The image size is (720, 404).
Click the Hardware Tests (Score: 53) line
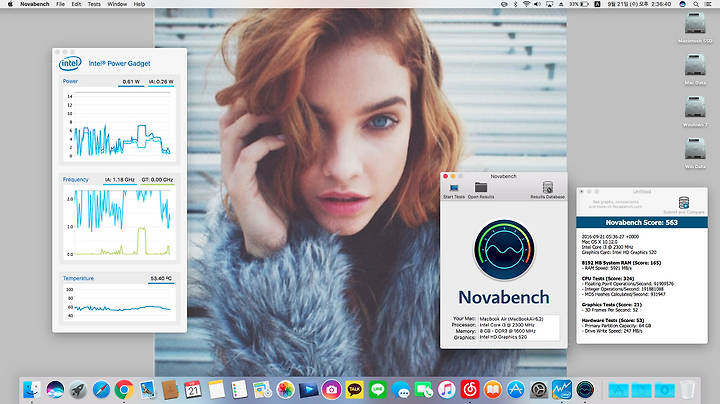pos(613,320)
